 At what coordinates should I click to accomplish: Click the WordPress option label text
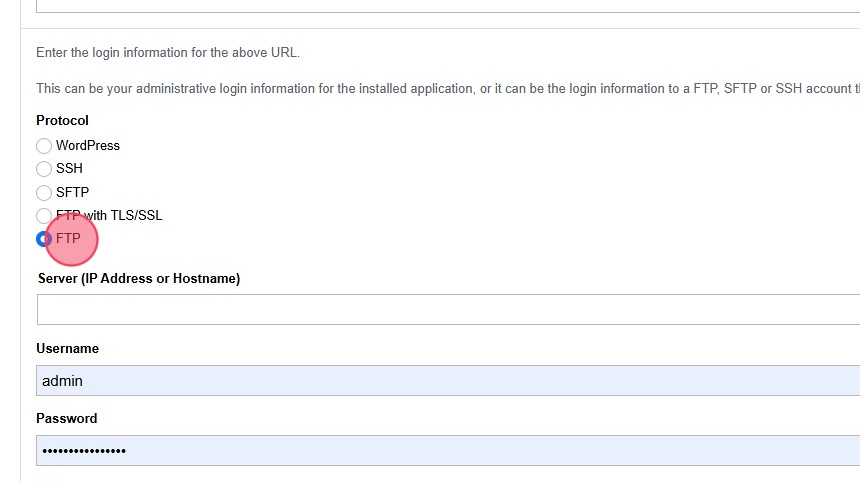coord(88,146)
